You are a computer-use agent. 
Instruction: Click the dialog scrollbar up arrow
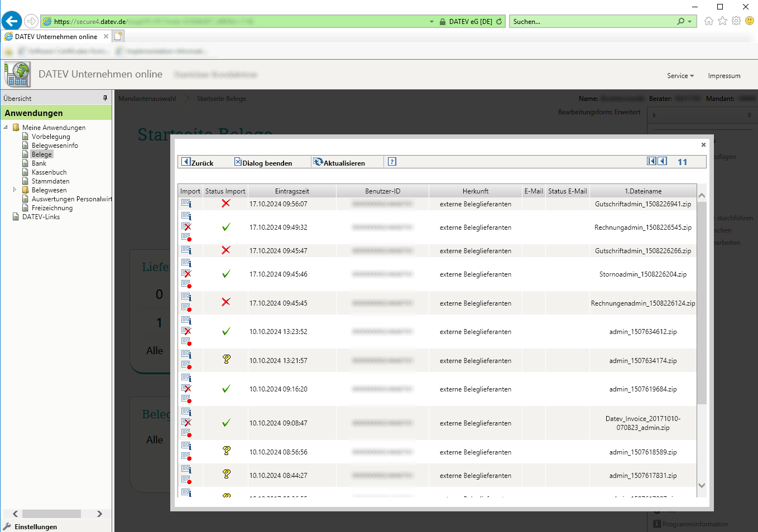pyautogui.click(x=702, y=196)
